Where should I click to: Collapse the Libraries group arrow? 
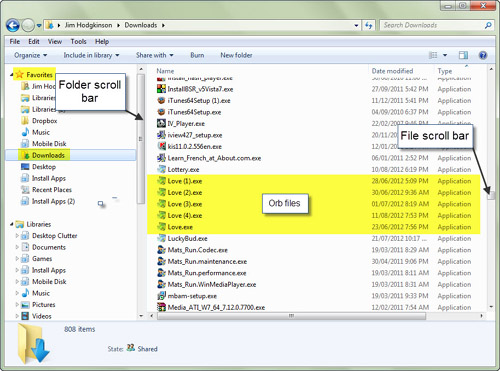[x=11, y=224]
